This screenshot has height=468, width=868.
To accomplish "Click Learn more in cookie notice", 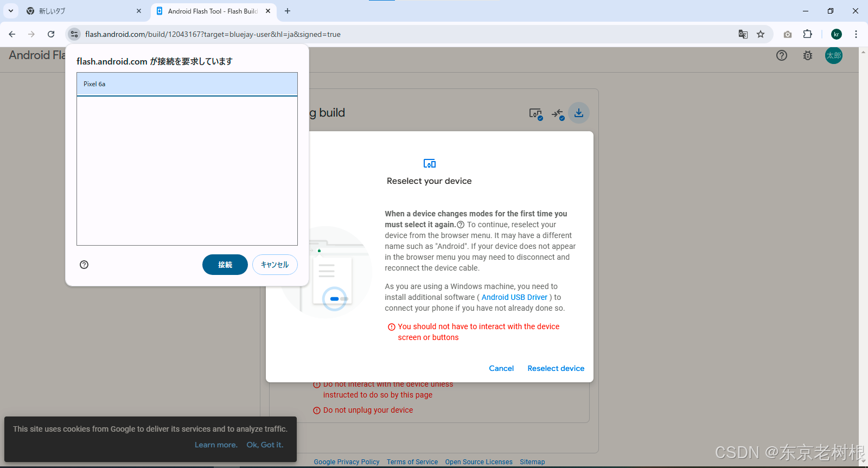I will [216, 445].
